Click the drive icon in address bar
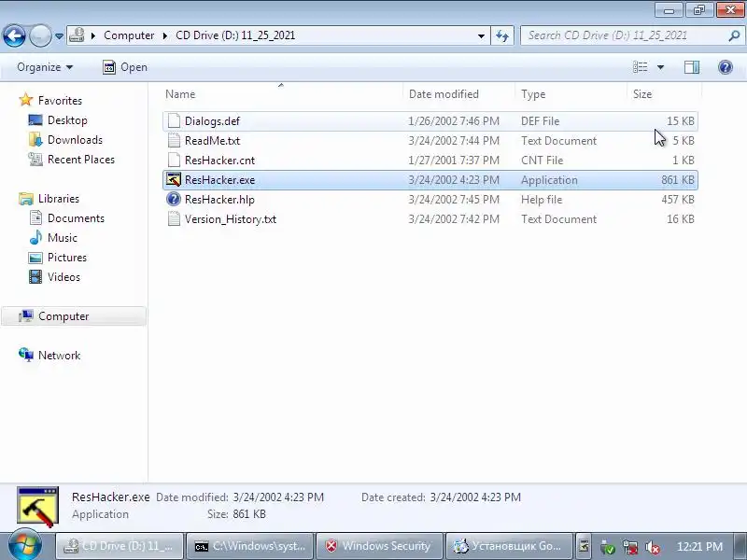Image resolution: width=747 pixels, height=560 pixels. (x=77, y=35)
